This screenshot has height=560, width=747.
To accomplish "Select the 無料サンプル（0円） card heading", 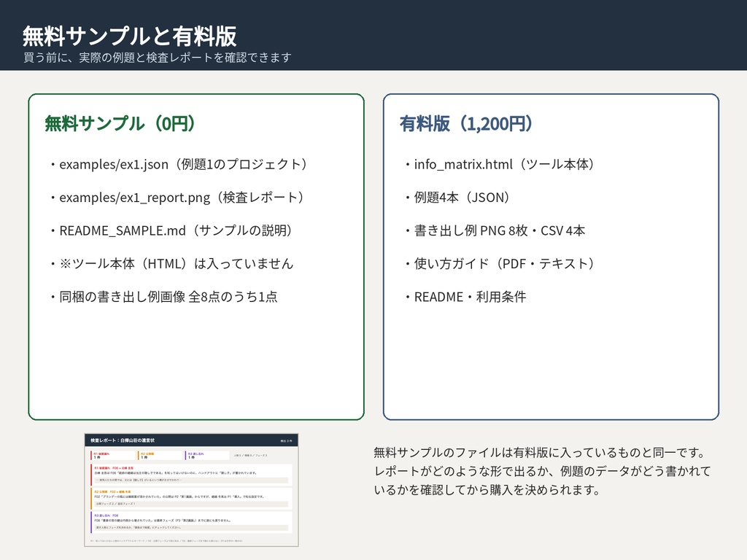I will coord(120,123).
